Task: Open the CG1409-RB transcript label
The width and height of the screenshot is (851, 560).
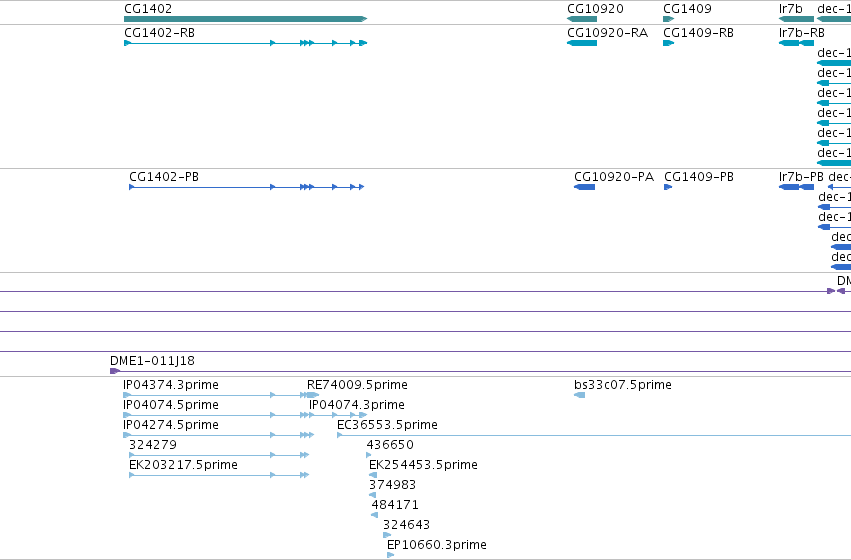Action: click(x=698, y=33)
